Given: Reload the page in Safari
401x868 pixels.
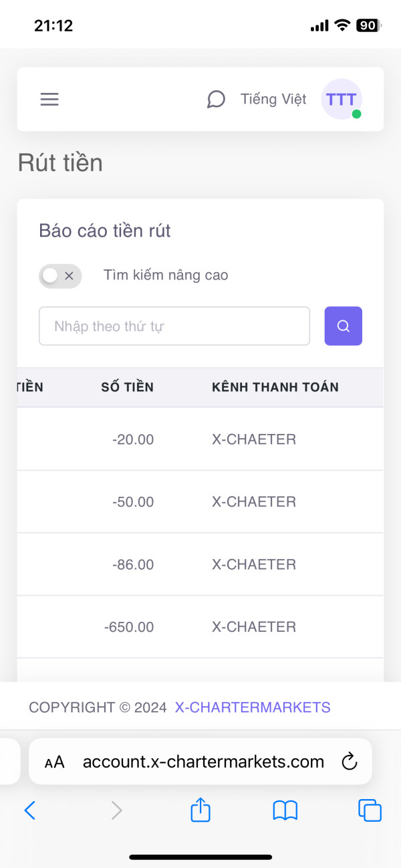Looking at the screenshot, I should point(348,762).
